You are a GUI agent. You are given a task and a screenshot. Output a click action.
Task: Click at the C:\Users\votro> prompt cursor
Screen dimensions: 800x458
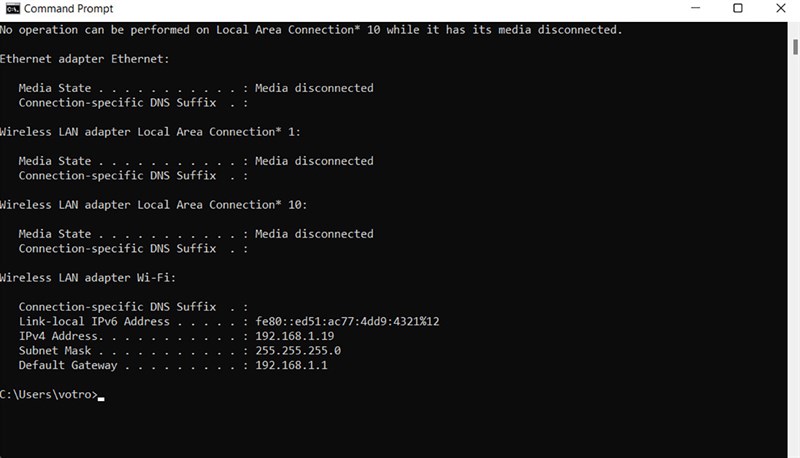101,396
